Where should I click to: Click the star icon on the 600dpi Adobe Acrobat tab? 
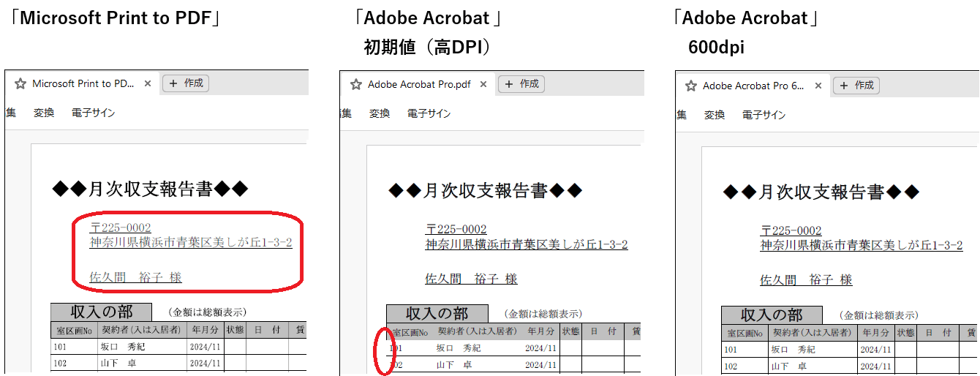point(690,86)
